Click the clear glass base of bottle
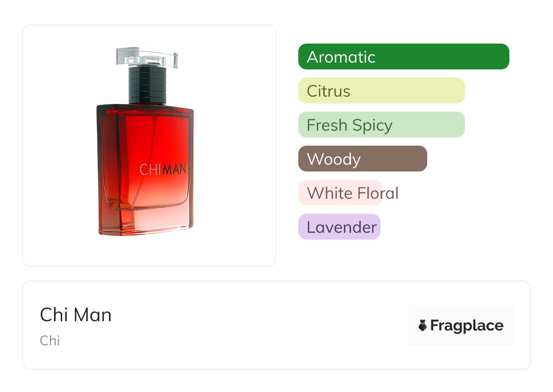This screenshot has width=553, height=392. [x=146, y=221]
